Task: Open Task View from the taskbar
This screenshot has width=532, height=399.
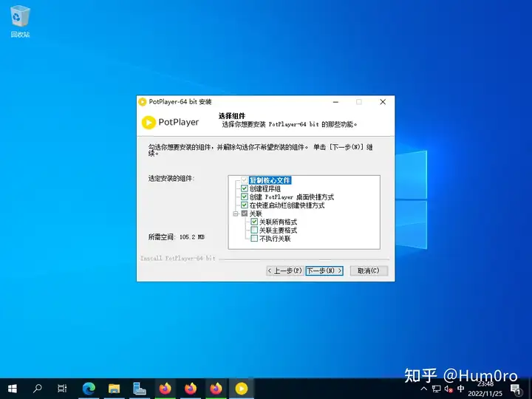Action: coord(62,389)
